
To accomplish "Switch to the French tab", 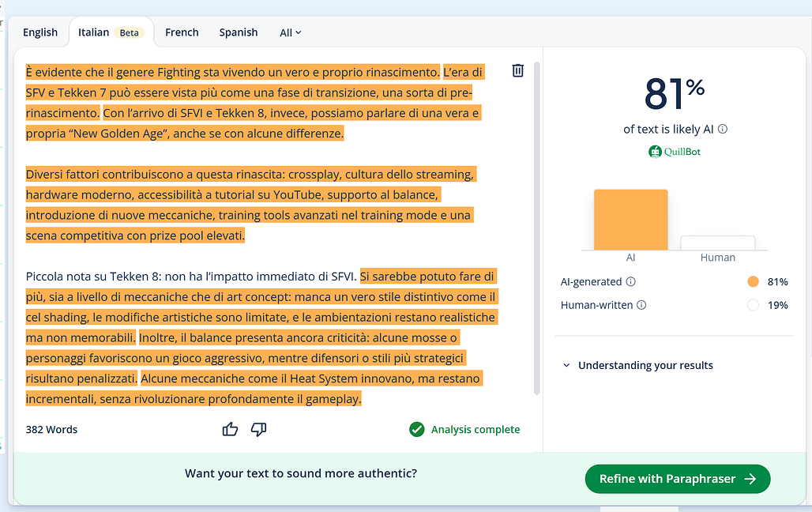I will [182, 32].
